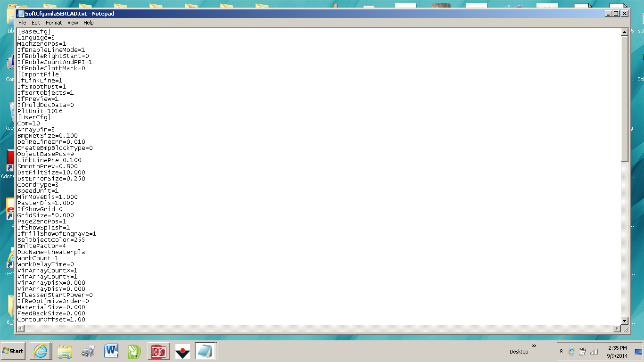
Task: Open the fax and printer taskbar icon
Action: coord(88,351)
